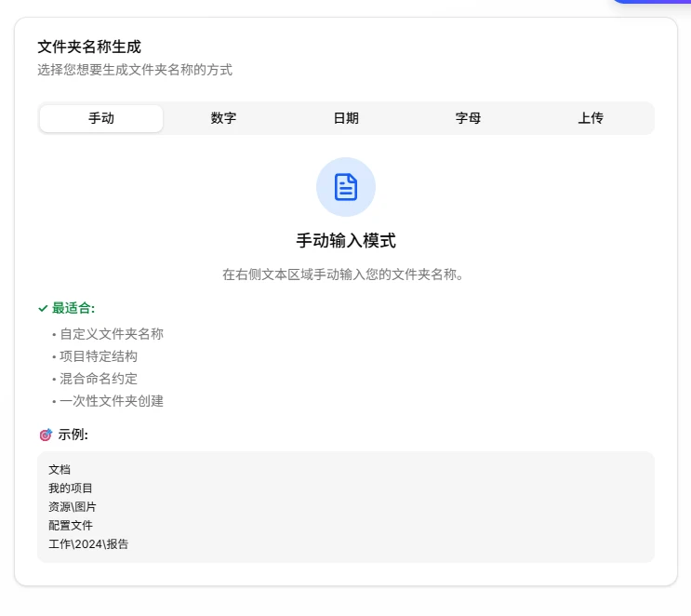Click the 混合命名约定 bullet point
This screenshot has width=691, height=616.
(99, 379)
